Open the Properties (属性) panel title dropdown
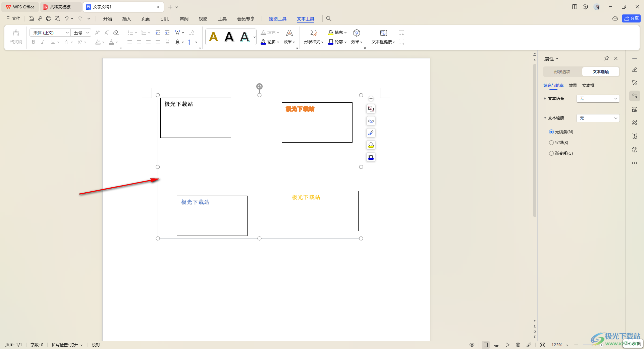 tap(551, 59)
